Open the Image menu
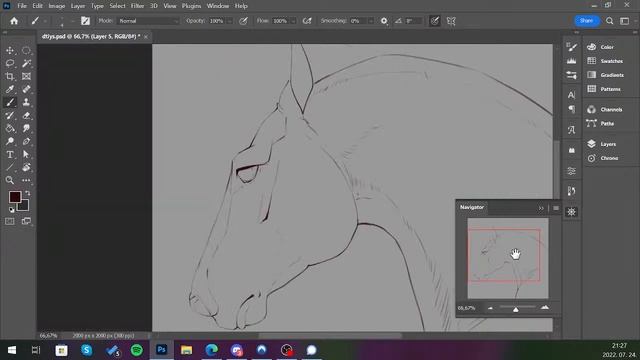Screen dimensions: 640x360 (57, 6)
